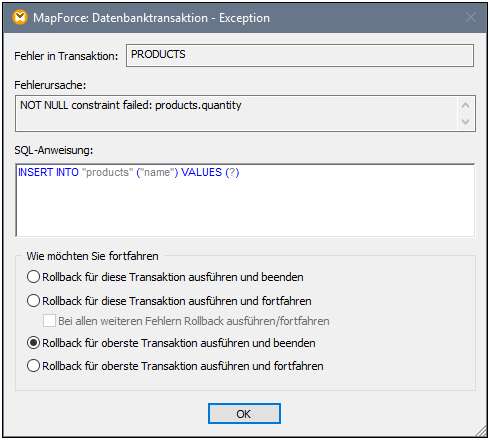
Task: Click the Fehlerursache error message text box
Action: click(237, 113)
